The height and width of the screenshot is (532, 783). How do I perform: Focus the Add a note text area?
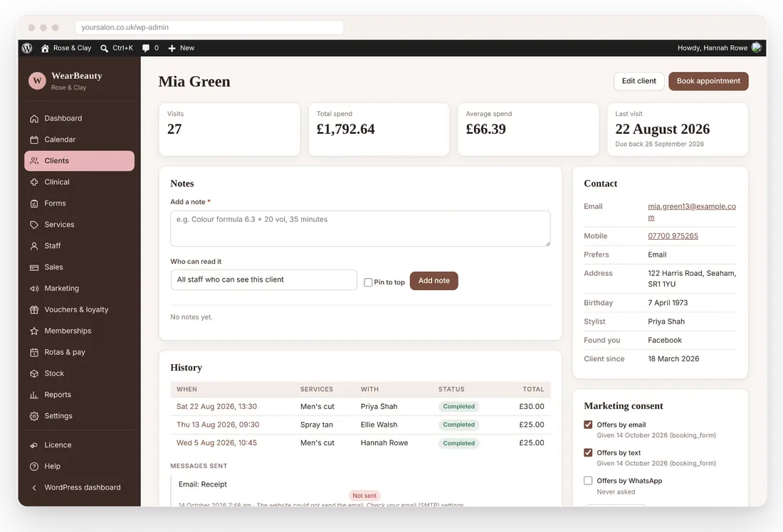tap(360, 228)
